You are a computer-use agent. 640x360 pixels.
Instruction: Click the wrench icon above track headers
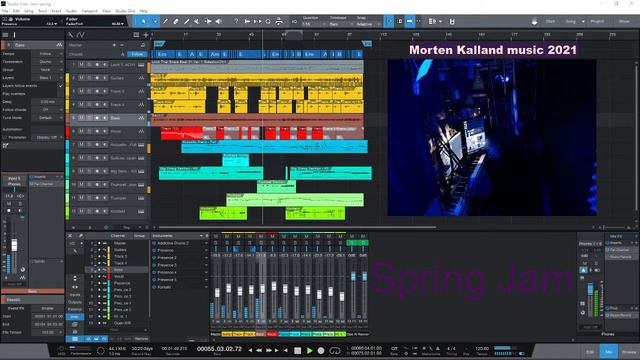click(71, 35)
